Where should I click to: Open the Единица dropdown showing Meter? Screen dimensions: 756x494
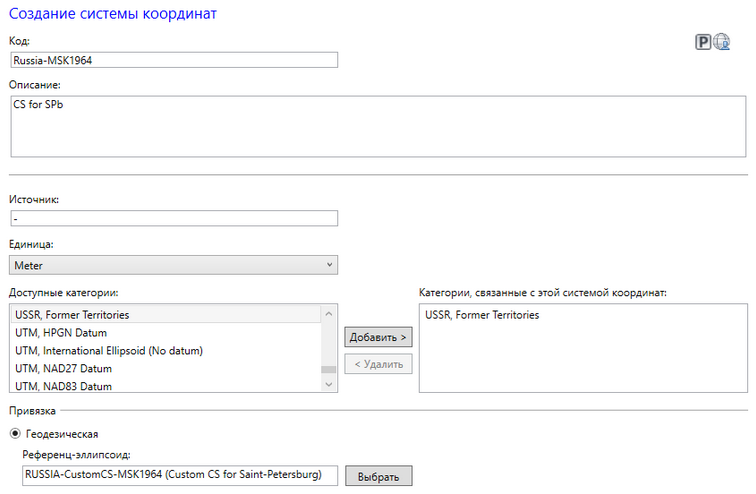174,265
